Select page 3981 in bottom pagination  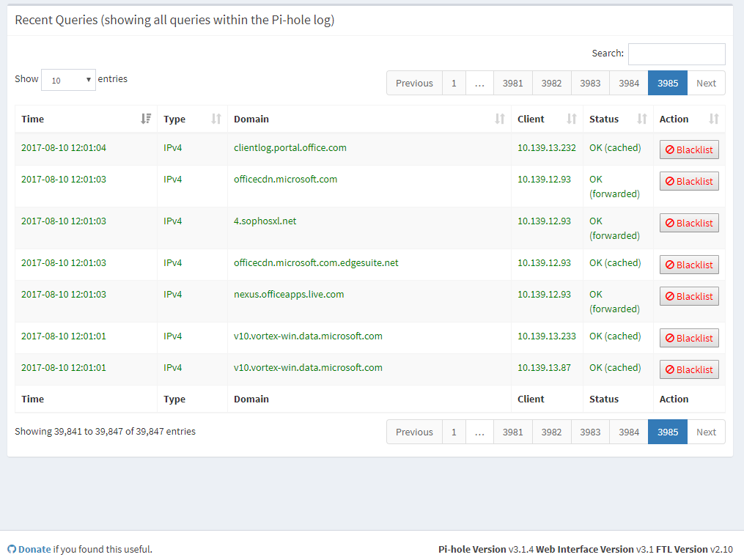pyautogui.click(x=512, y=432)
